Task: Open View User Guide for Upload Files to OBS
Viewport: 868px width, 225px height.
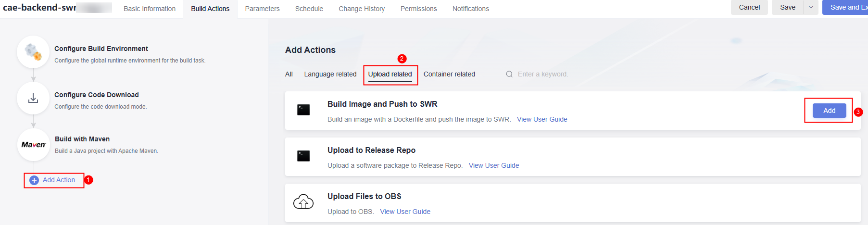Action: 405,212
